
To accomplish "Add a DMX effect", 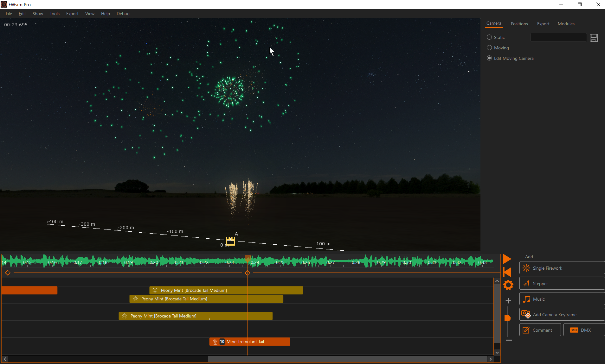I will click(583, 330).
